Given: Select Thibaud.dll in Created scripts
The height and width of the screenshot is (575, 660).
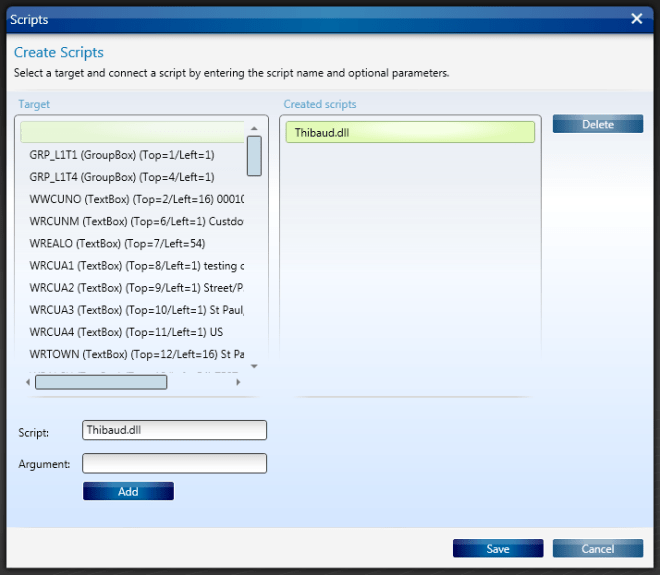Looking at the screenshot, I should 410,132.
